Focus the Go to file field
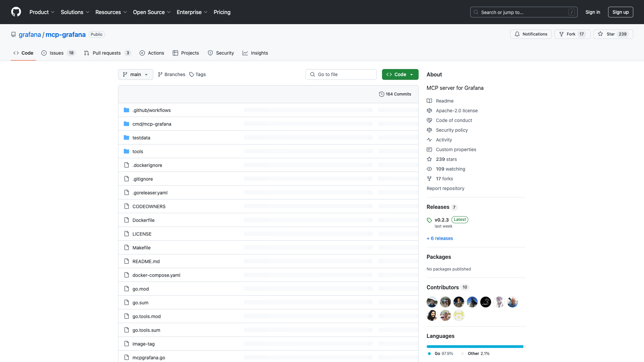The image size is (644, 362). (341, 74)
